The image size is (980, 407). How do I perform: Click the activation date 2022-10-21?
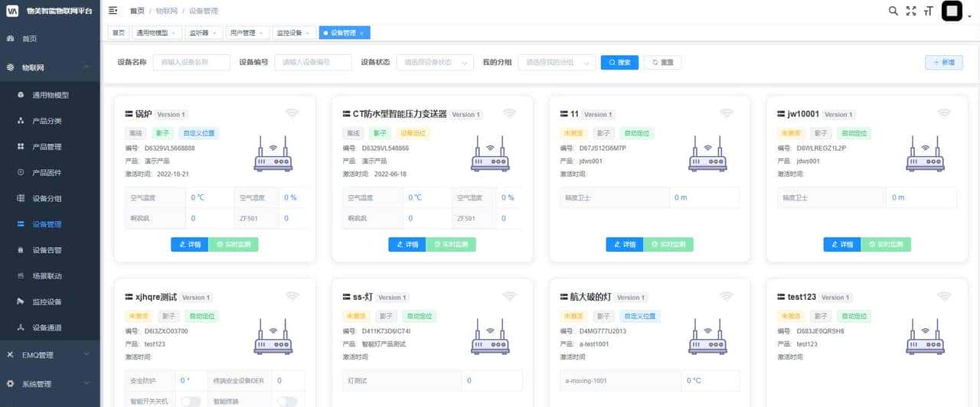click(x=173, y=174)
